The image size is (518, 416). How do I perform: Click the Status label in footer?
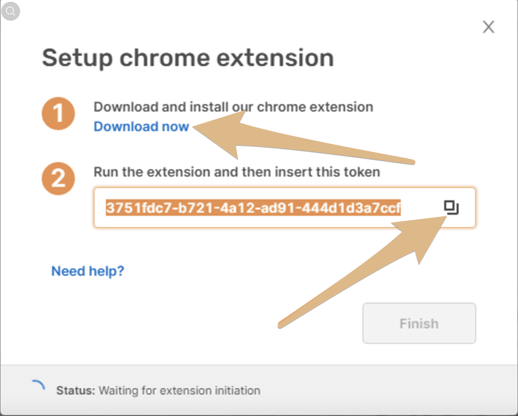pos(76,390)
